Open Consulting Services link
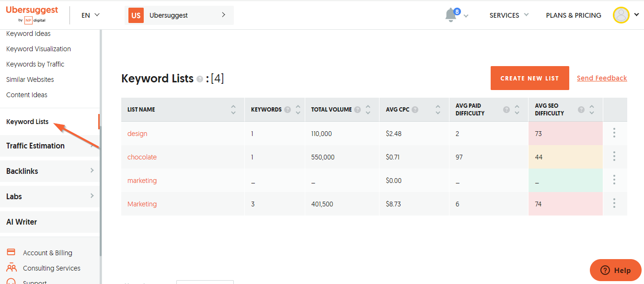This screenshot has width=644, height=284. click(52, 268)
